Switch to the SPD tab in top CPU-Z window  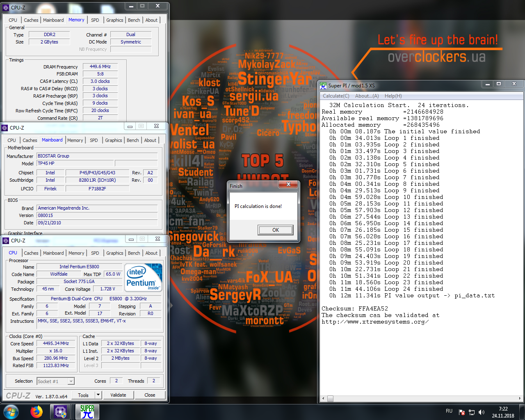click(x=95, y=20)
